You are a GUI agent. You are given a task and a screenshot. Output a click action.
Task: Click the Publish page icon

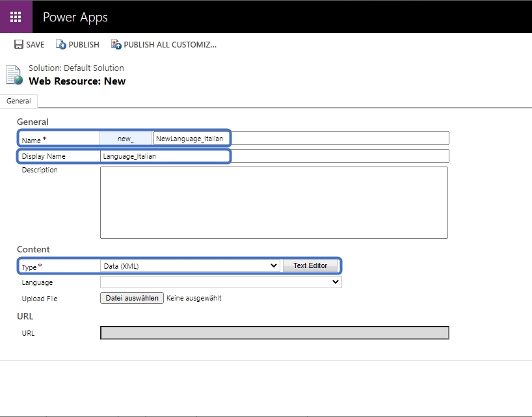(x=60, y=44)
